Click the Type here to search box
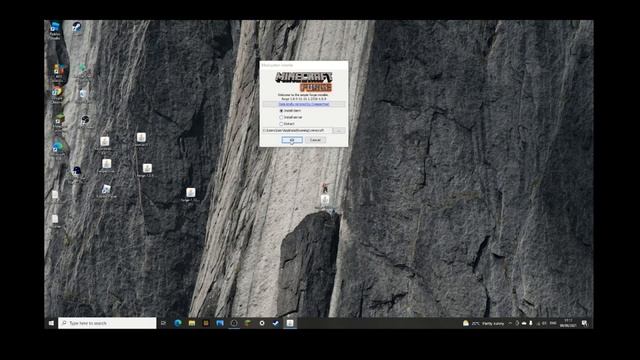The width and height of the screenshot is (640, 360). (x=107, y=323)
